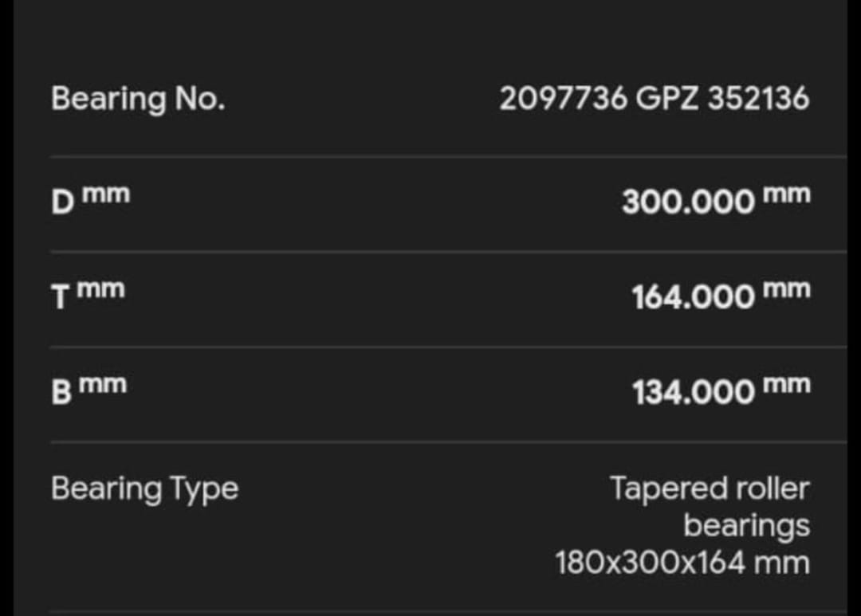Click the mm unit after 300.000

pos(786,194)
